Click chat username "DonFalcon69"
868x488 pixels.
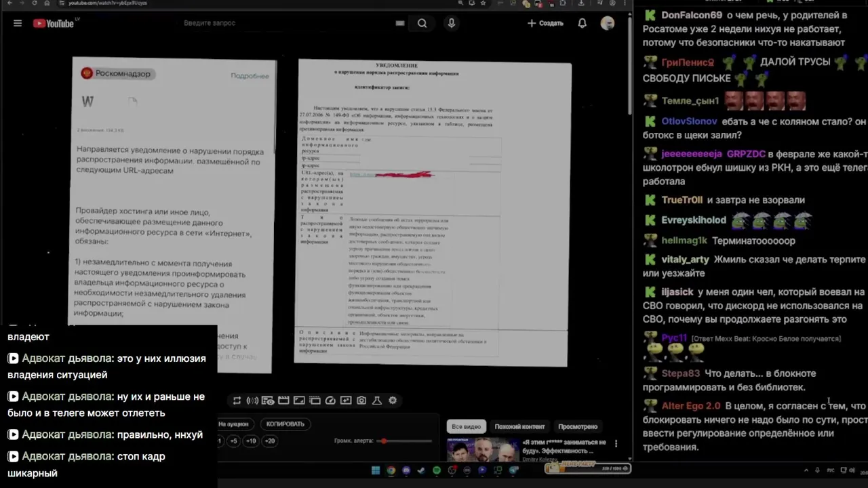pos(692,15)
